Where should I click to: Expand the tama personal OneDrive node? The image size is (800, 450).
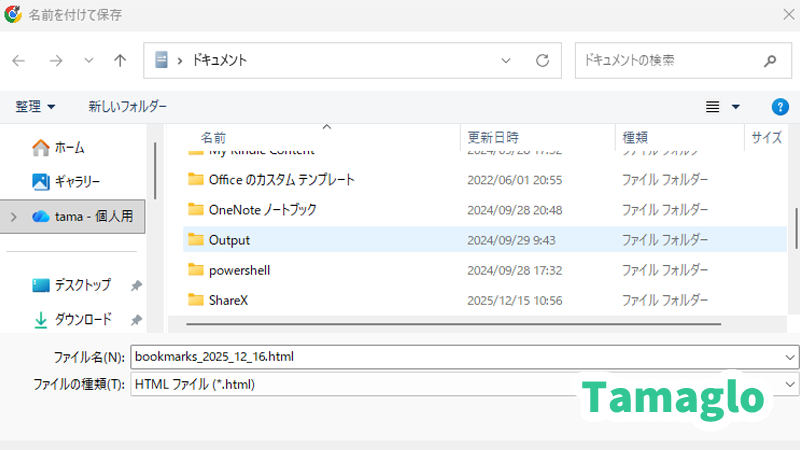click(x=13, y=216)
